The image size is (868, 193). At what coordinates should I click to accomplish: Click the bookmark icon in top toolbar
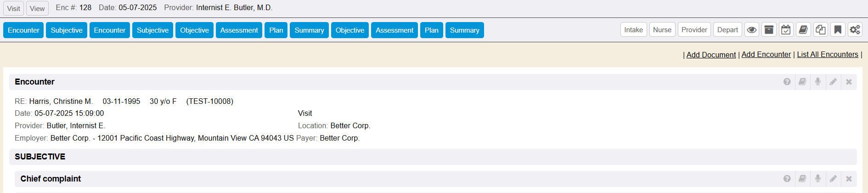point(838,30)
